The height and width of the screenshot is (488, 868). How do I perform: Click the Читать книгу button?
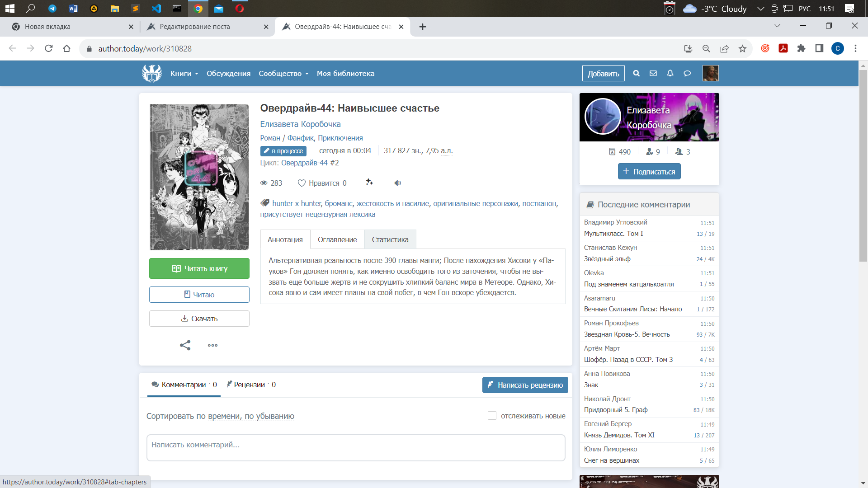[199, 268]
